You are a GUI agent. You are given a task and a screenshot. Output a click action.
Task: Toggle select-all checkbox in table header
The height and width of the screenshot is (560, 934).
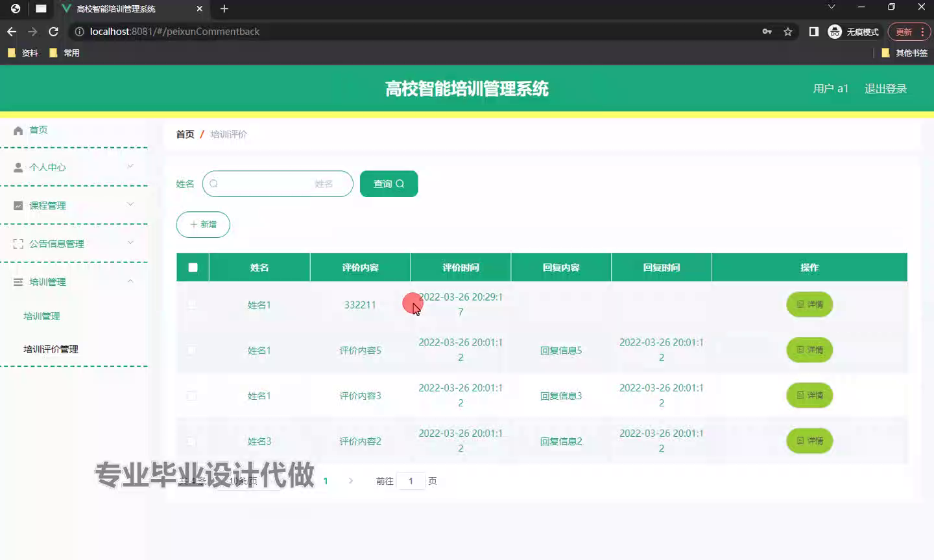193,268
